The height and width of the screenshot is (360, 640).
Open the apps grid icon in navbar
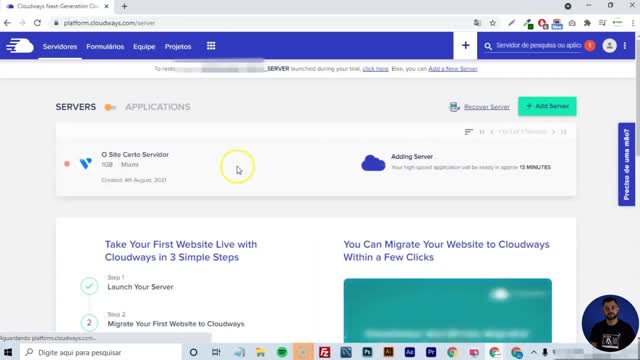pyautogui.click(x=211, y=46)
